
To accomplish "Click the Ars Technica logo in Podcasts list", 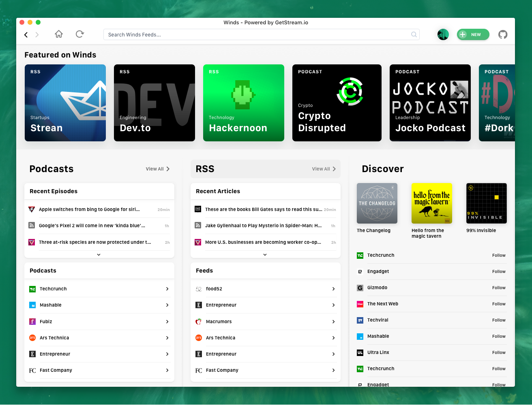I will click(32, 338).
